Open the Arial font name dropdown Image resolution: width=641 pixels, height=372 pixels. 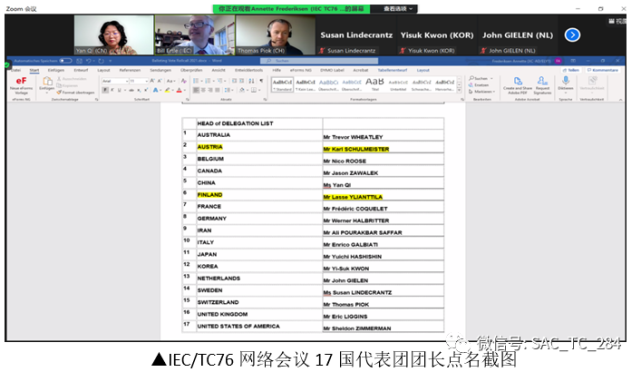click(127, 81)
